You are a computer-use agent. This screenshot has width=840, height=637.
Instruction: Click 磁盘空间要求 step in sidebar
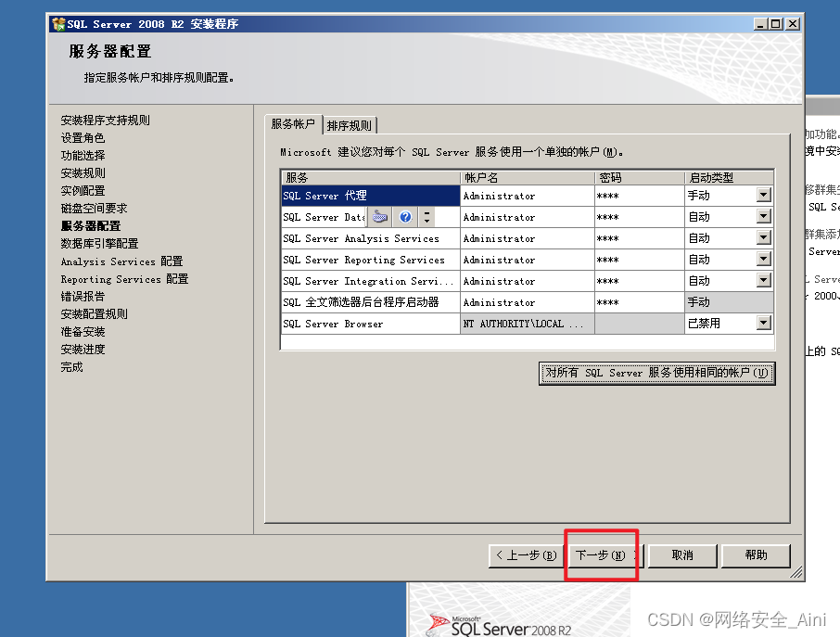coord(94,209)
